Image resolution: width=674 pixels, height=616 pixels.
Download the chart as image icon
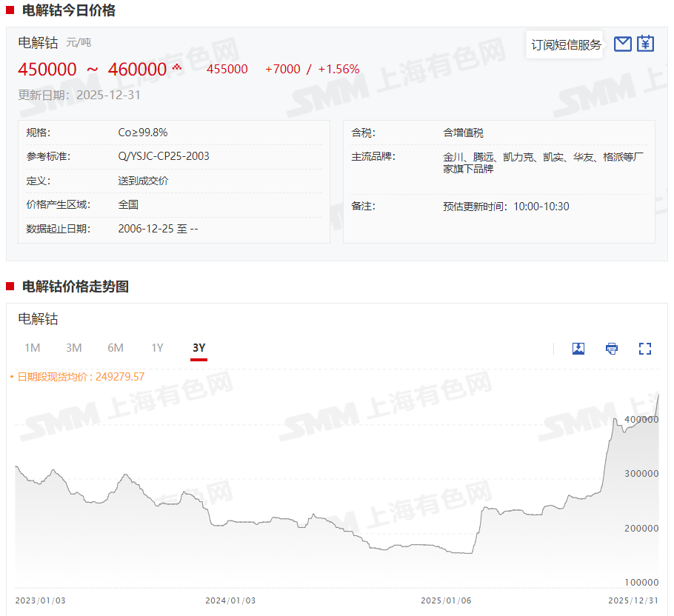tap(578, 349)
